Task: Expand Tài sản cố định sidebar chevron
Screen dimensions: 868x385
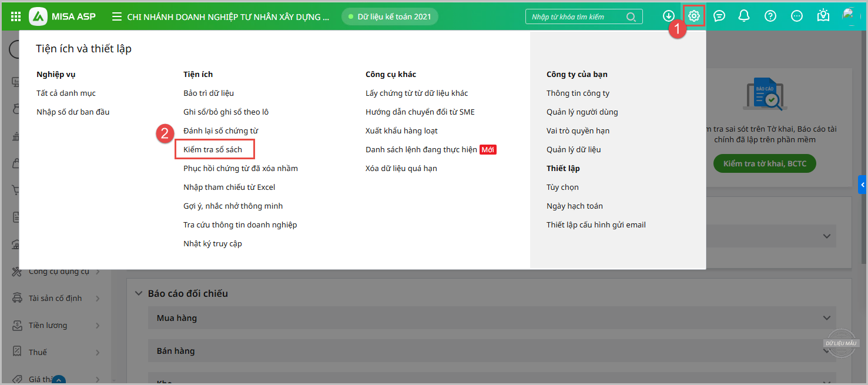Action: (98, 298)
